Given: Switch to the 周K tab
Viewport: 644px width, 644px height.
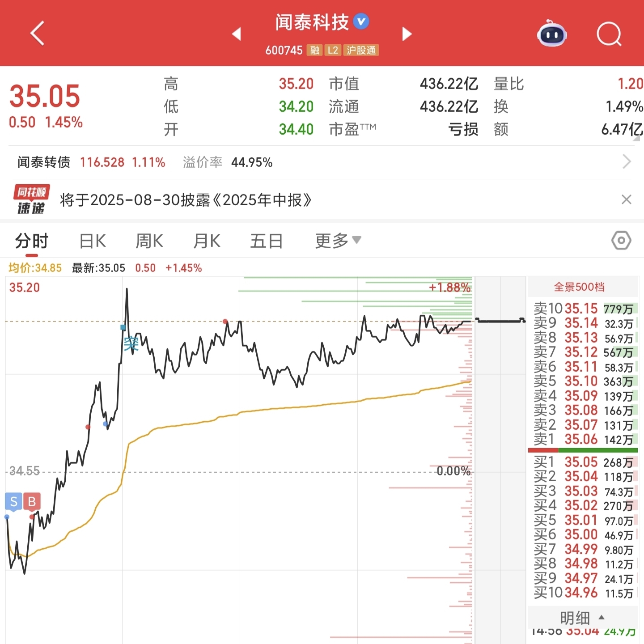Looking at the screenshot, I should click(149, 241).
